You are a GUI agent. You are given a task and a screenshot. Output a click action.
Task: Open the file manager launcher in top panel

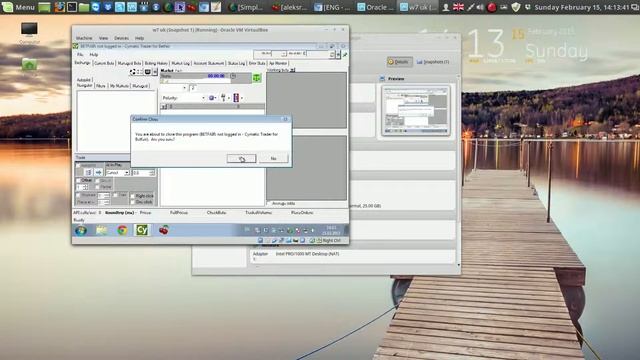pos(84,7)
